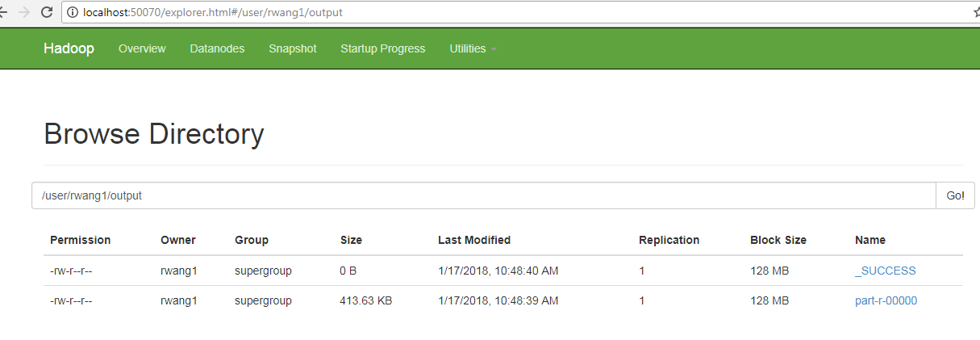This screenshot has height=340, width=980.
Task: Click the Permission column header
Action: [x=81, y=240]
